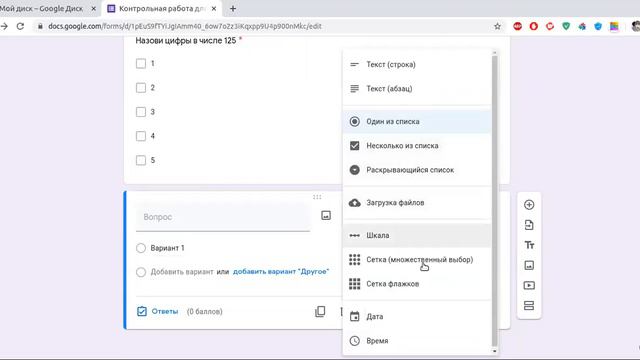Choose Раскрывающийся список option

click(417, 170)
